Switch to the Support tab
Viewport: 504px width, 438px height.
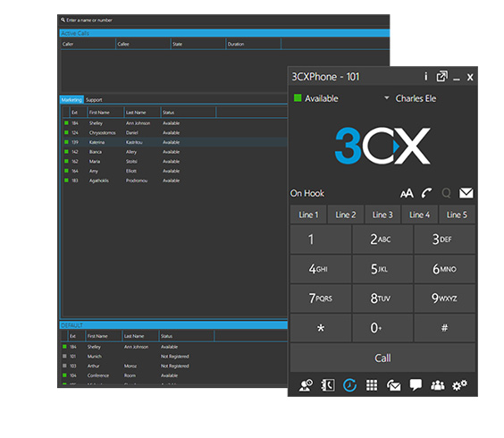click(x=94, y=100)
